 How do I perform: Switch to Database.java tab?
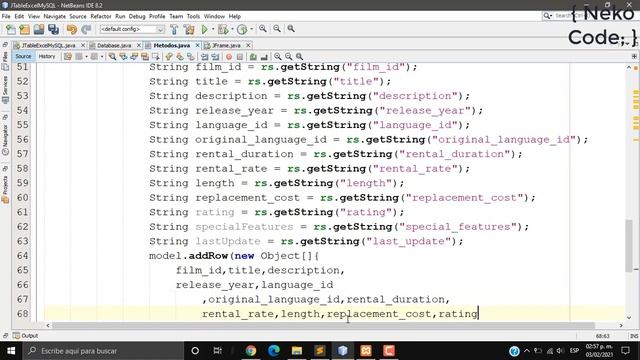pyautogui.click(x=114, y=45)
